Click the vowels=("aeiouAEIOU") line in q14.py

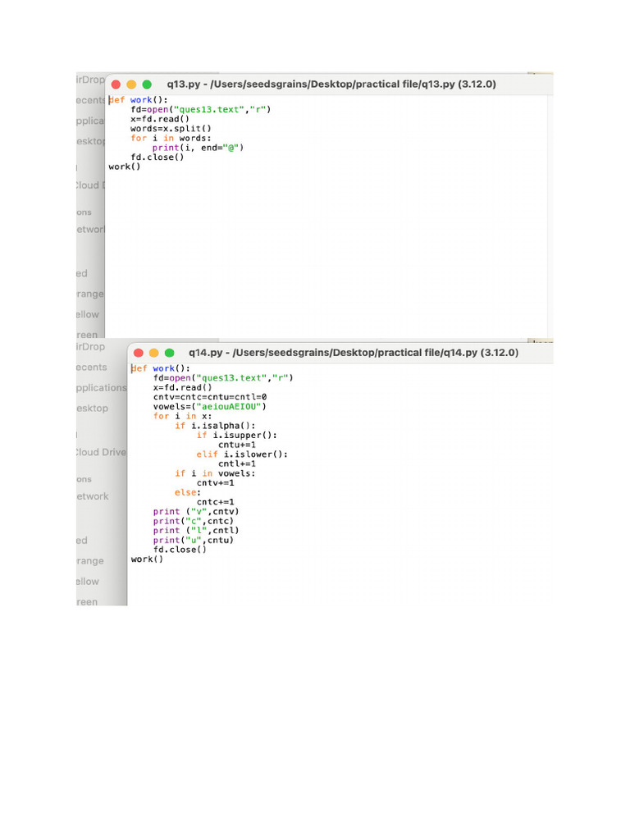click(210, 407)
